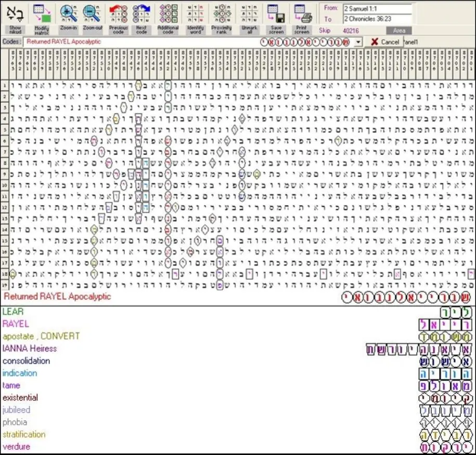The width and height of the screenshot is (476, 455).
Task: Select the verdure legend entry
Action: 17,447
